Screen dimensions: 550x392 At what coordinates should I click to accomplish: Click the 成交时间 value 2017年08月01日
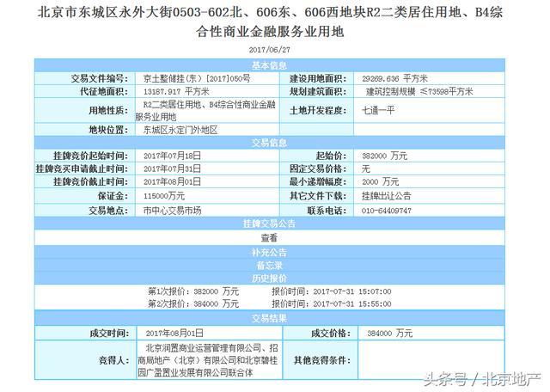tap(174, 333)
